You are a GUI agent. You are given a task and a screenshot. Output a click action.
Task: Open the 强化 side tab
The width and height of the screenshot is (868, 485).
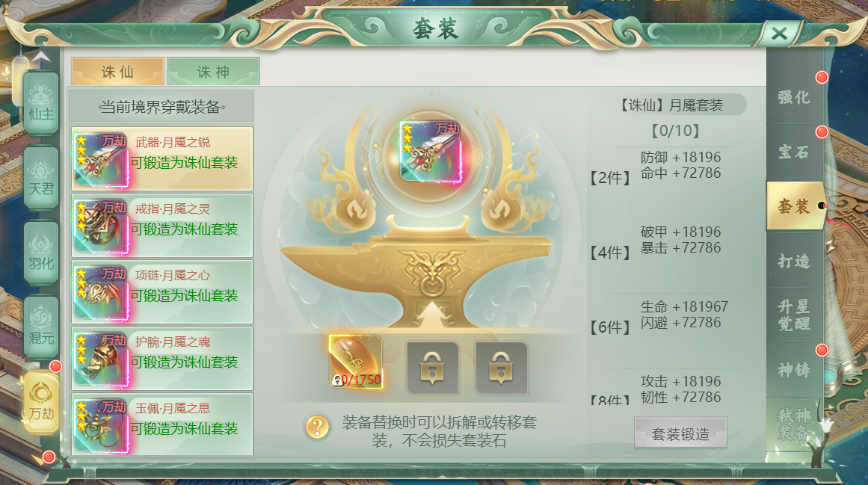click(794, 97)
